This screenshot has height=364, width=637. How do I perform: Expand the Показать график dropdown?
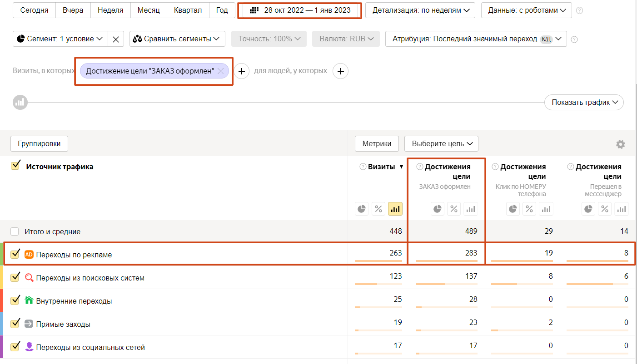click(584, 103)
